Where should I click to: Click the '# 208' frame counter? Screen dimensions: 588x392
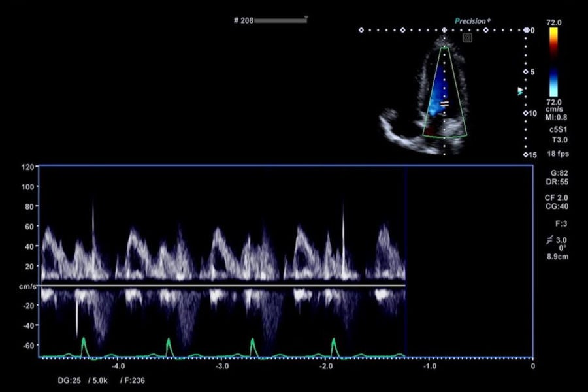(244, 20)
